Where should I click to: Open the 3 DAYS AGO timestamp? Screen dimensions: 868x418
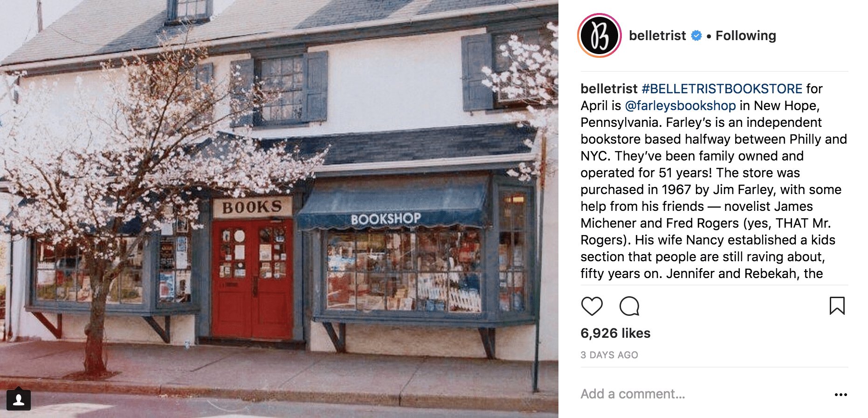[x=609, y=355]
